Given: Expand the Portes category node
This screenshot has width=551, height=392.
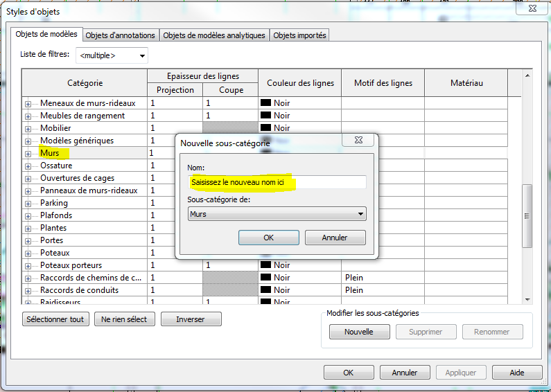Looking at the screenshot, I should tap(28, 241).
